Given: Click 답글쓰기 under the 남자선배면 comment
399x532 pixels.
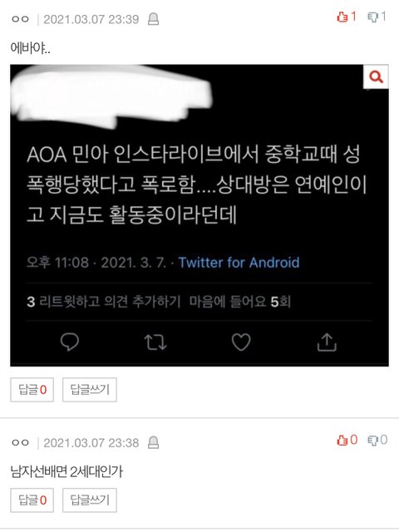Looking at the screenshot, I should [90, 500].
